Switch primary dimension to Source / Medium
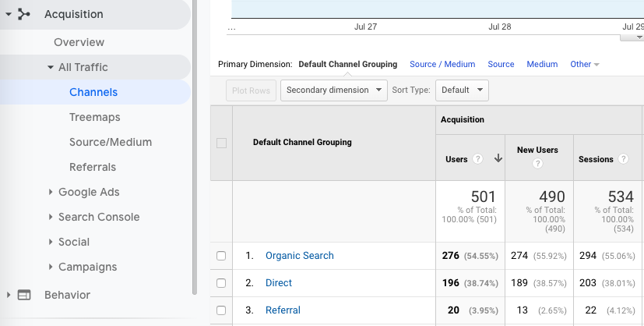This screenshot has width=644, height=326. pyautogui.click(x=442, y=64)
